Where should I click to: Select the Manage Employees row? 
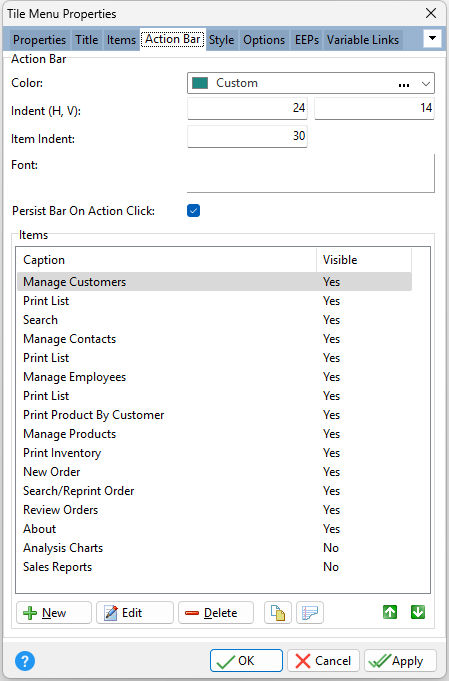(215, 377)
